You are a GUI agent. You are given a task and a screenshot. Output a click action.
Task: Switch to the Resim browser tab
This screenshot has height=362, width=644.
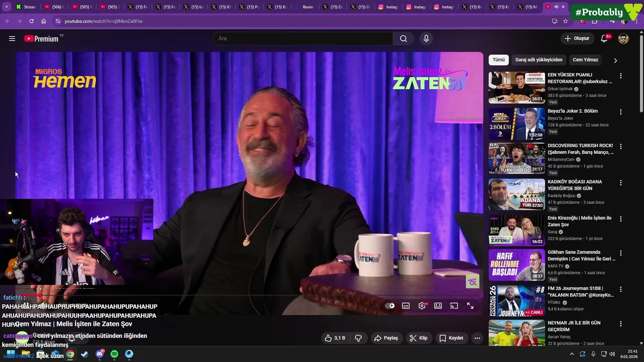pos(307,7)
